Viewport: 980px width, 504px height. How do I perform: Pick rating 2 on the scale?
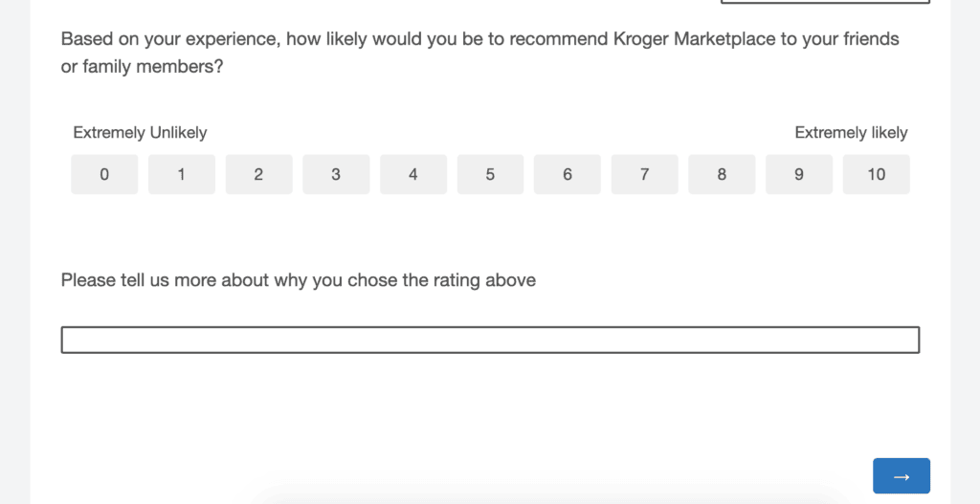click(258, 174)
